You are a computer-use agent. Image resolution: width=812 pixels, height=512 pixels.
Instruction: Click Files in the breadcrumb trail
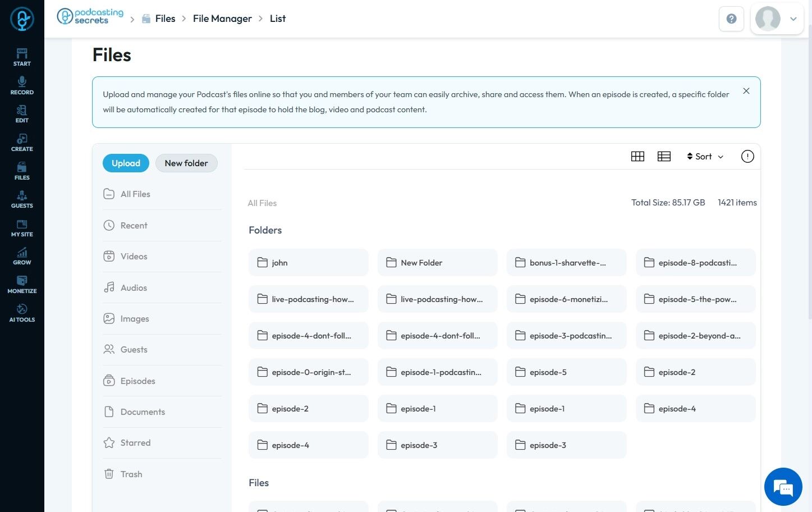pyautogui.click(x=165, y=19)
